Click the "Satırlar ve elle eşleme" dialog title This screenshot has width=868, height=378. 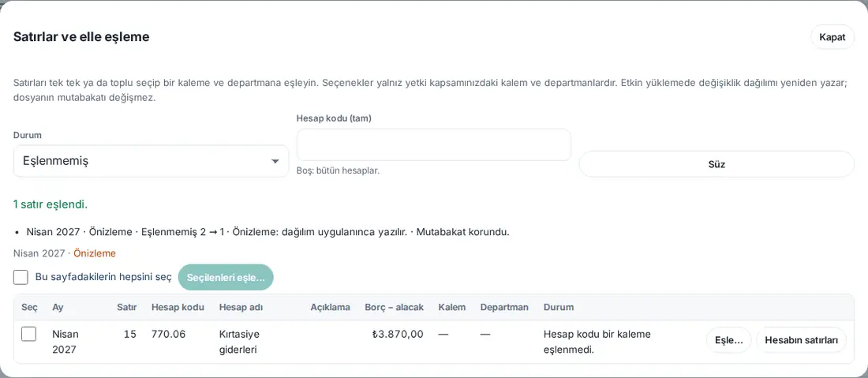click(x=81, y=37)
